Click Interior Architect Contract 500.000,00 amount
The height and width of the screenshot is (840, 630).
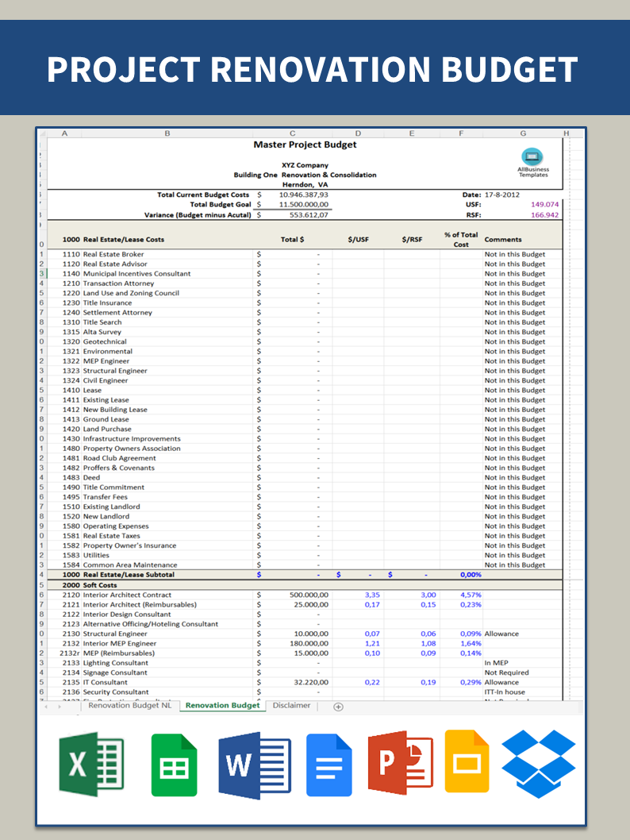(309, 595)
